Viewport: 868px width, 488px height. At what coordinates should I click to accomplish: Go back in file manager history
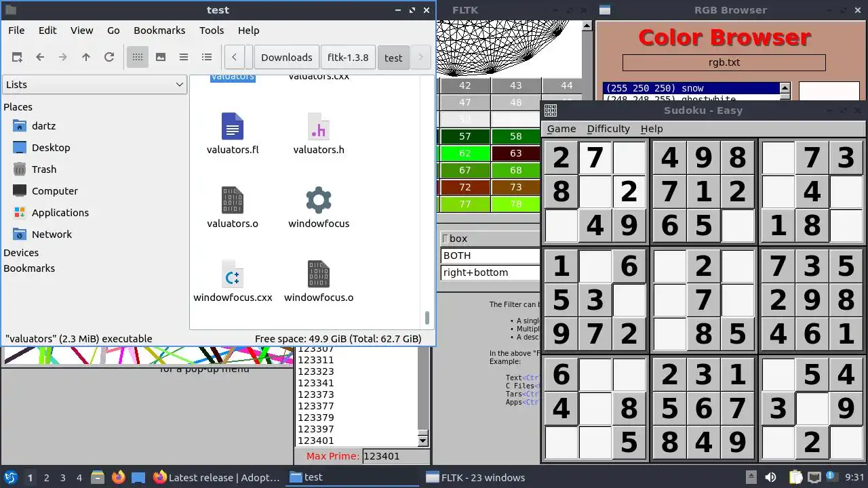(x=40, y=58)
